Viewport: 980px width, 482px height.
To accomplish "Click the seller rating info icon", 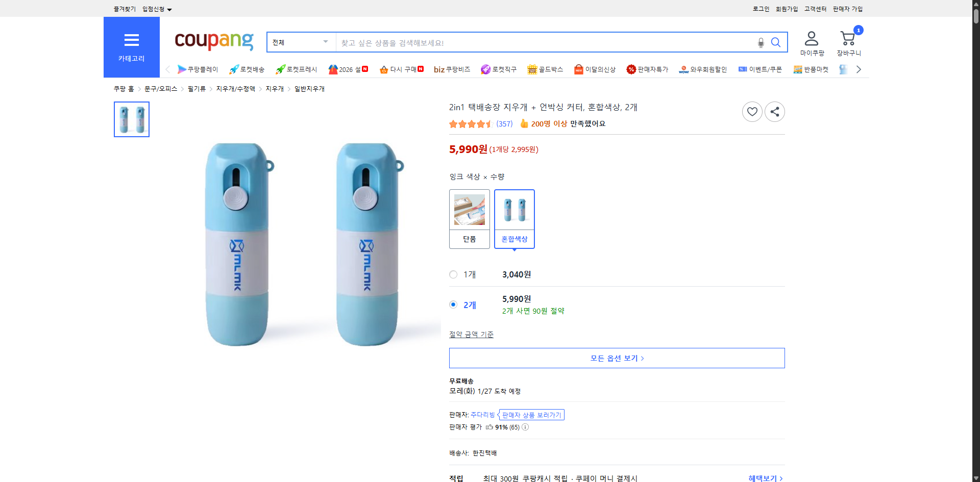I will (x=525, y=427).
